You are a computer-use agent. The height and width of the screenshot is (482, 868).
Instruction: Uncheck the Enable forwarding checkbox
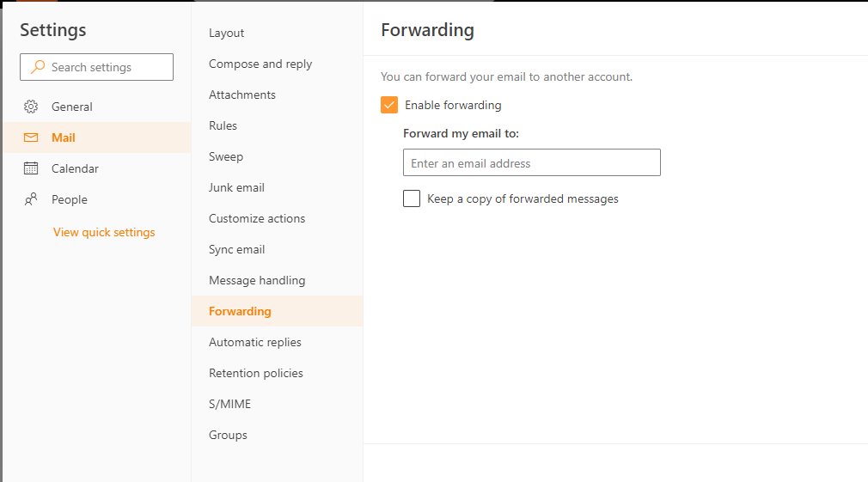coord(389,105)
